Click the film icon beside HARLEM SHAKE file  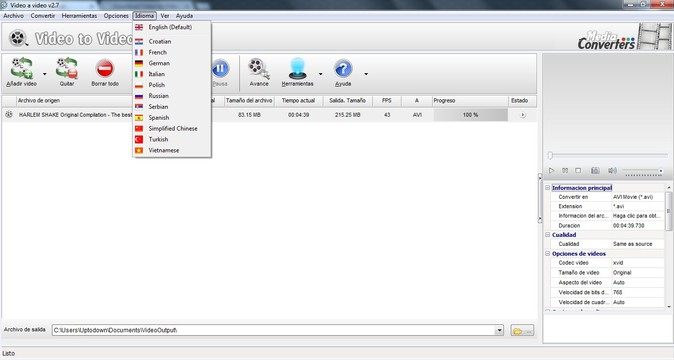[9, 115]
